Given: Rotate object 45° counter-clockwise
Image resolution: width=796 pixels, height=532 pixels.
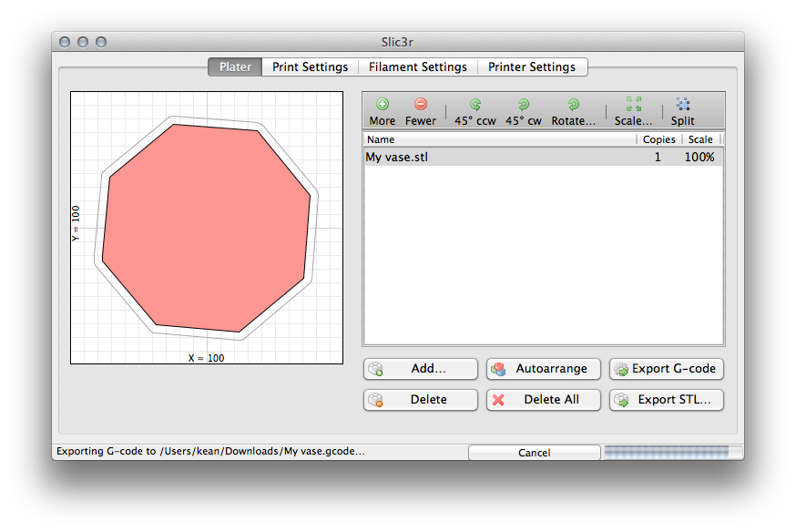Looking at the screenshot, I should pos(475,111).
